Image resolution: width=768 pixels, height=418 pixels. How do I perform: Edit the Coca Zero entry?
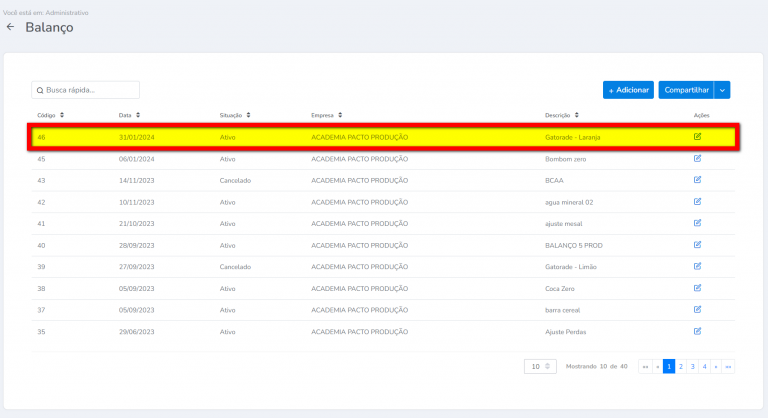click(x=697, y=288)
